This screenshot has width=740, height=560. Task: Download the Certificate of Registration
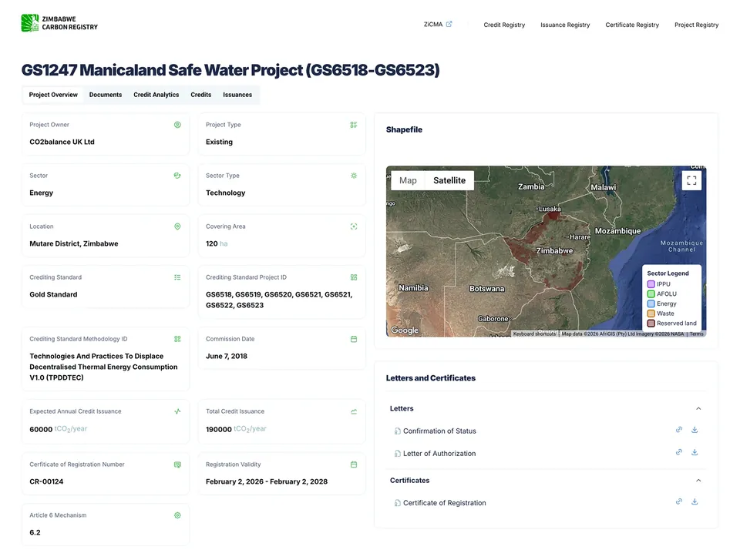(695, 501)
